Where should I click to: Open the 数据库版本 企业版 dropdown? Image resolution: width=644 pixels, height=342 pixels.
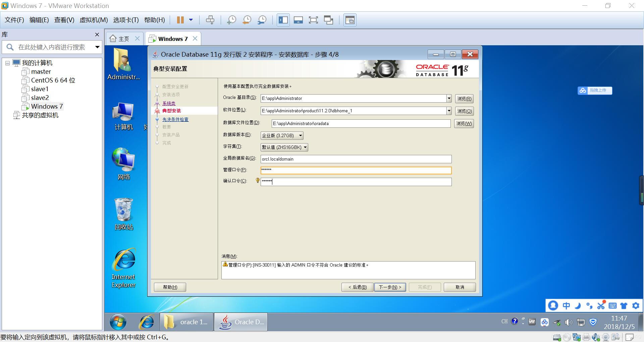pyautogui.click(x=282, y=135)
